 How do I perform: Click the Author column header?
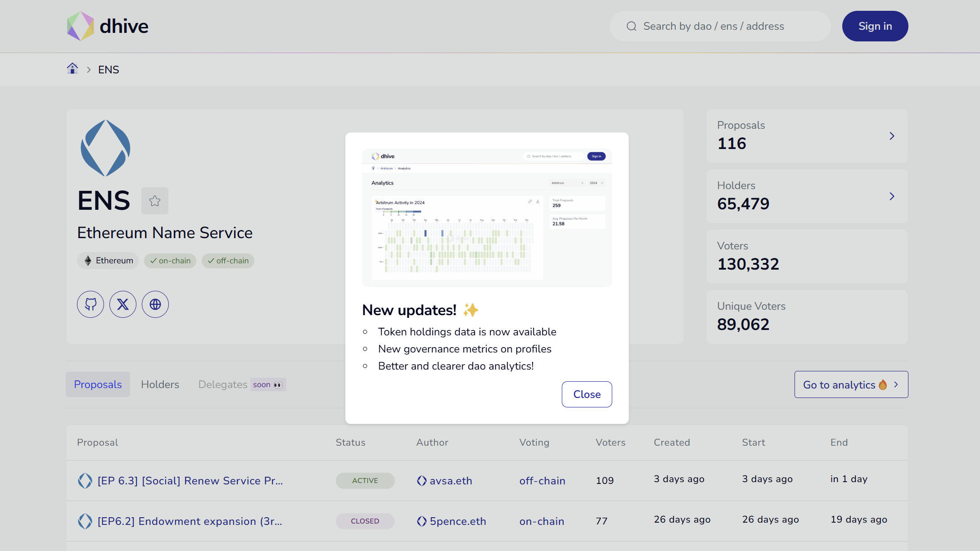click(x=432, y=443)
